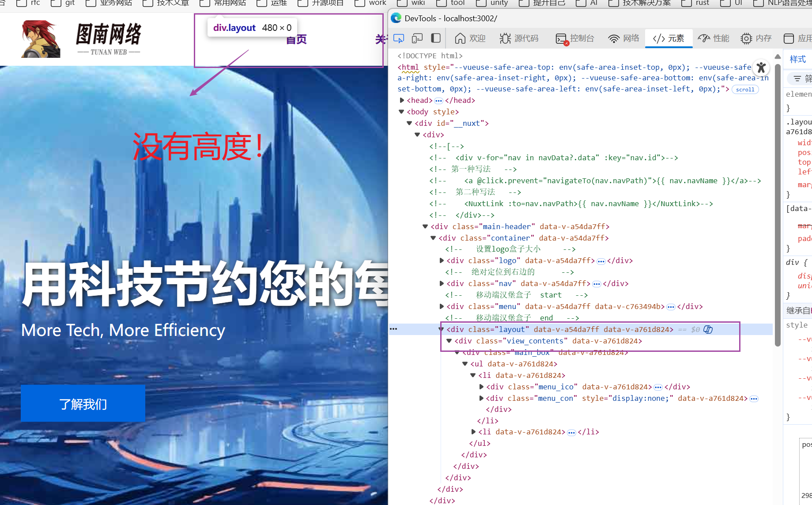Expand the div class logo node
The height and width of the screenshot is (505, 812).
[442, 260]
